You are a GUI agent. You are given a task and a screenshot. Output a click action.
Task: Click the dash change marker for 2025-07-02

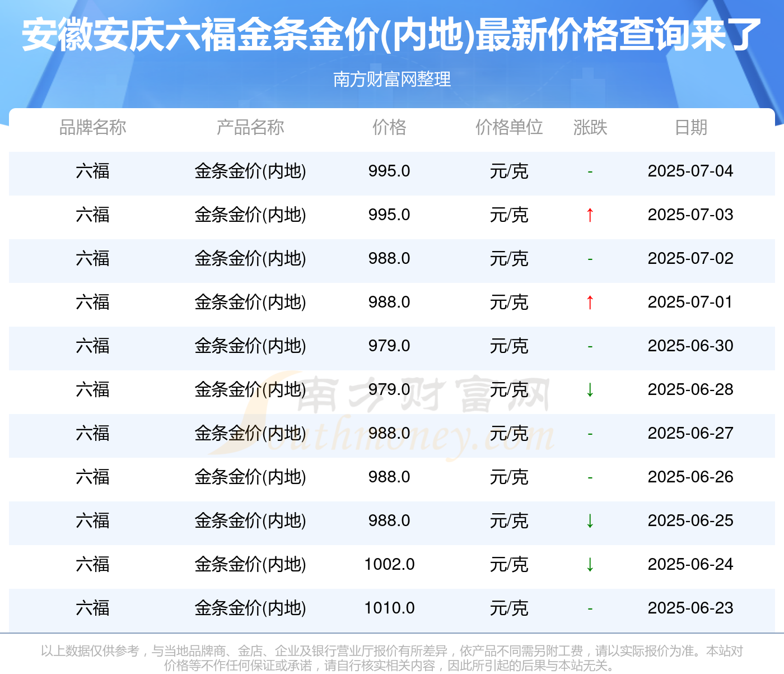[590, 259]
